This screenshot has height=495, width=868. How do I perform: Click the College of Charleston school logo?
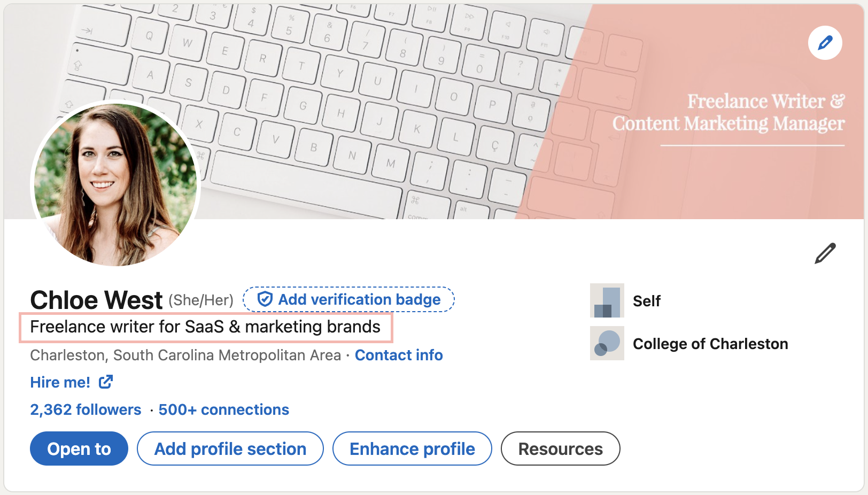pyautogui.click(x=607, y=343)
